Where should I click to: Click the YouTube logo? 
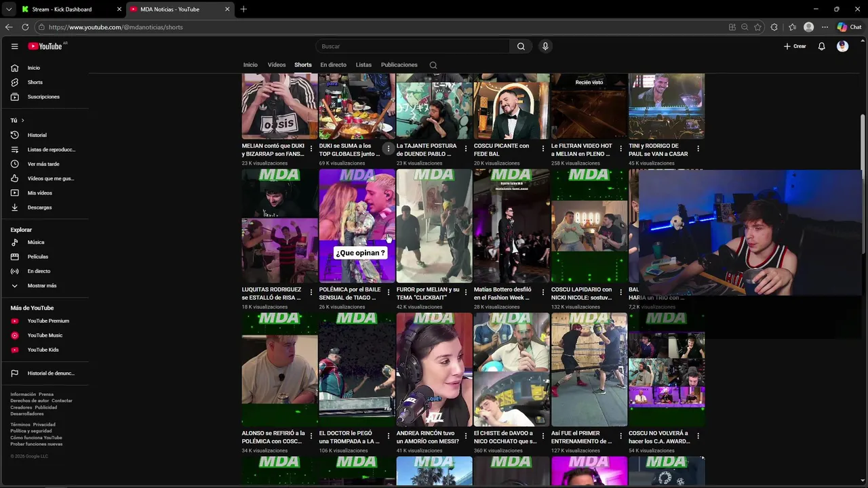pyautogui.click(x=45, y=46)
